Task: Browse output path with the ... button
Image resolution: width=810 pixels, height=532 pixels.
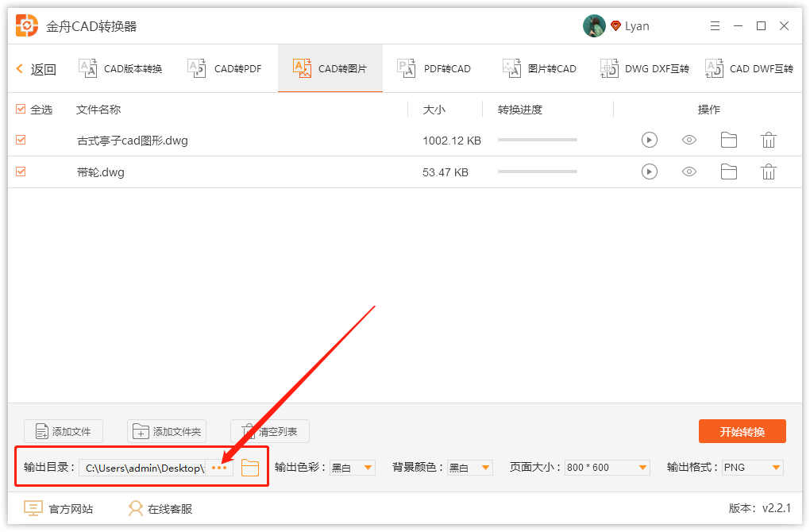Action: pyautogui.click(x=220, y=468)
